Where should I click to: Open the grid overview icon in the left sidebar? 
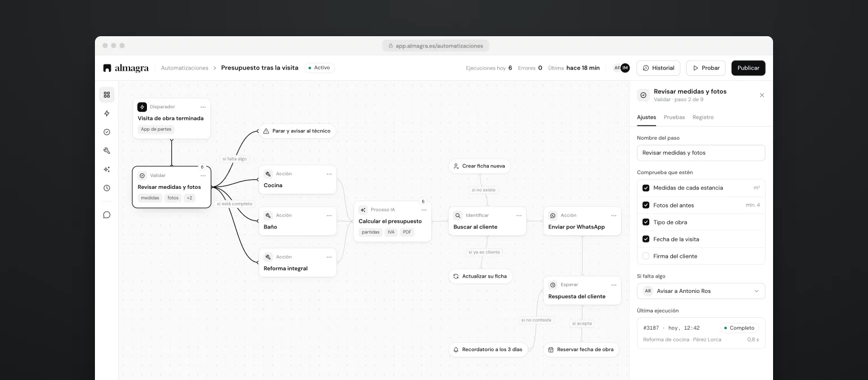(107, 95)
